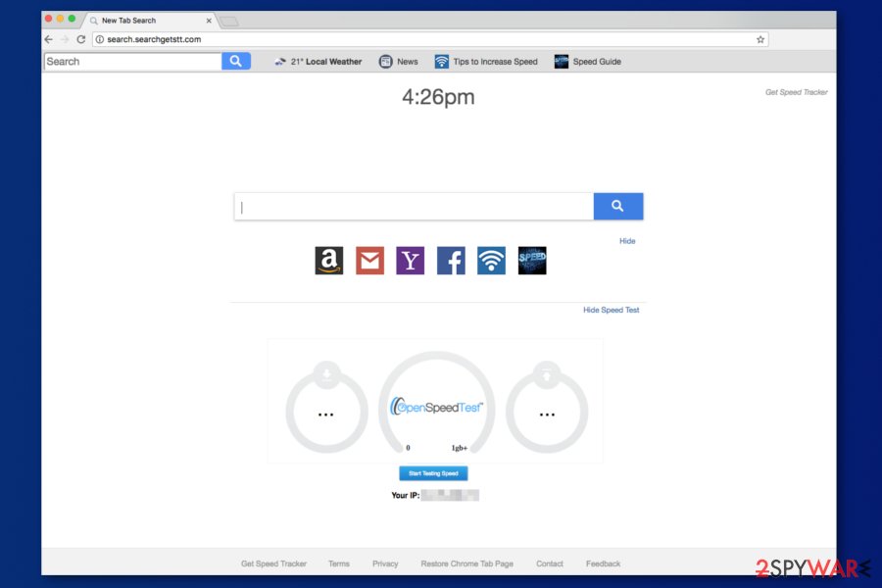Open Get Speed Tracker footer link
882x588 pixels.
[x=274, y=563]
